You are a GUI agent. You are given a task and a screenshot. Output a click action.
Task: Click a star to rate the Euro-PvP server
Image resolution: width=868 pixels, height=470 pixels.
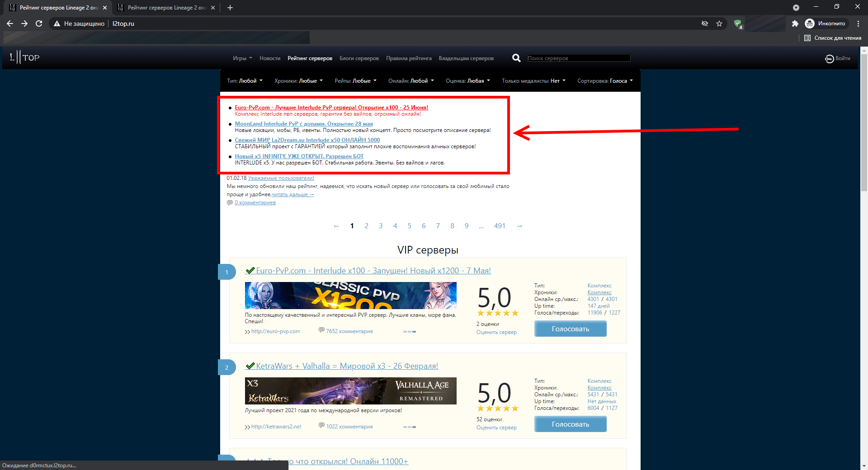[497, 313]
